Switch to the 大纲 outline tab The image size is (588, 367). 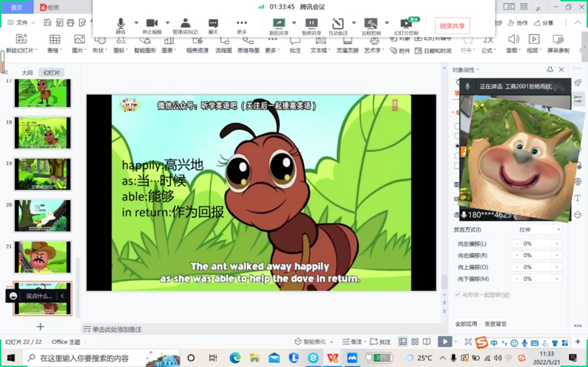pyautogui.click(x=27, y=73)
